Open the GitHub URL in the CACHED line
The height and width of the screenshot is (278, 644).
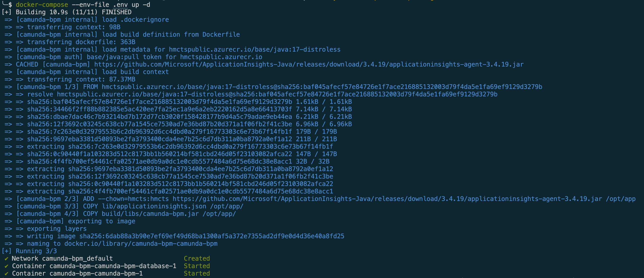pos(309,65)
